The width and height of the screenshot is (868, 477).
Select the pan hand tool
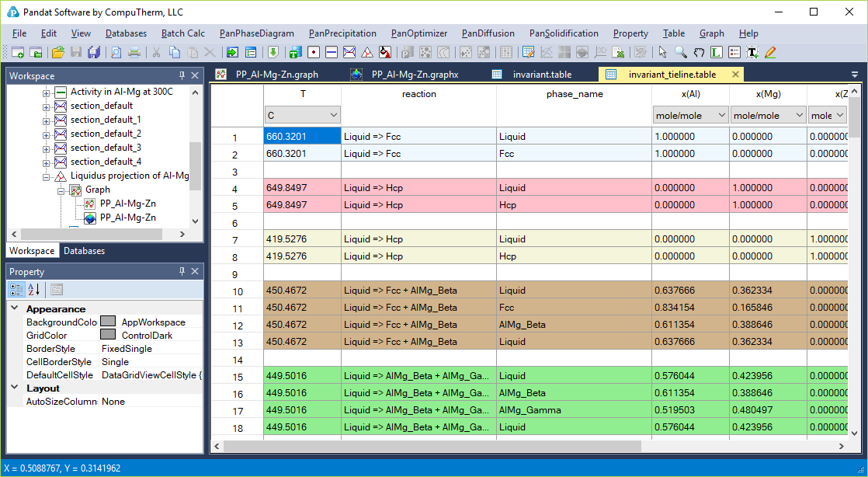coord(698,53)
